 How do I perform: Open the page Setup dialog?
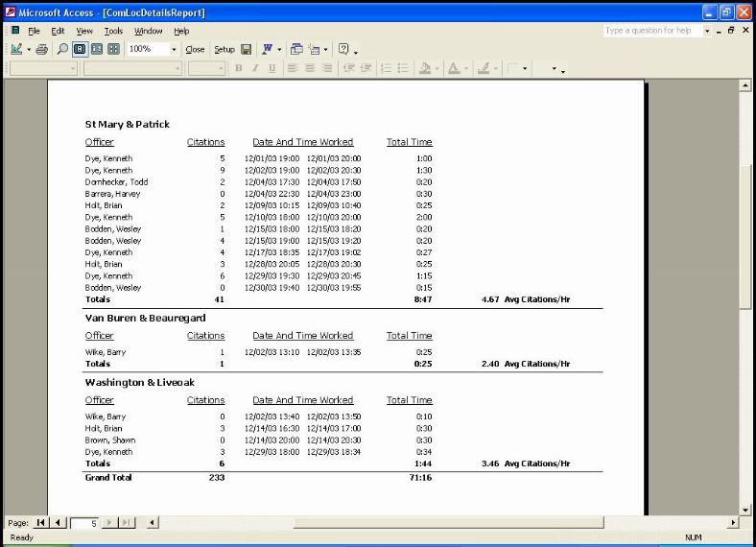(x=224, y=49)
